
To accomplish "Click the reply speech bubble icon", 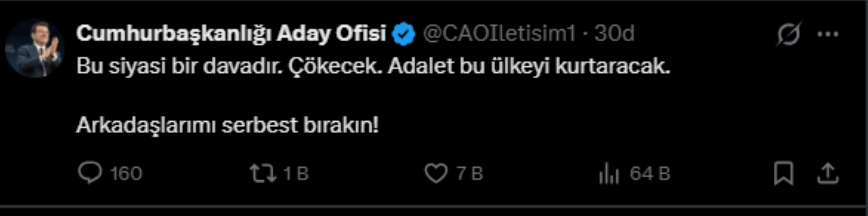I will click(x=90, y=173).
